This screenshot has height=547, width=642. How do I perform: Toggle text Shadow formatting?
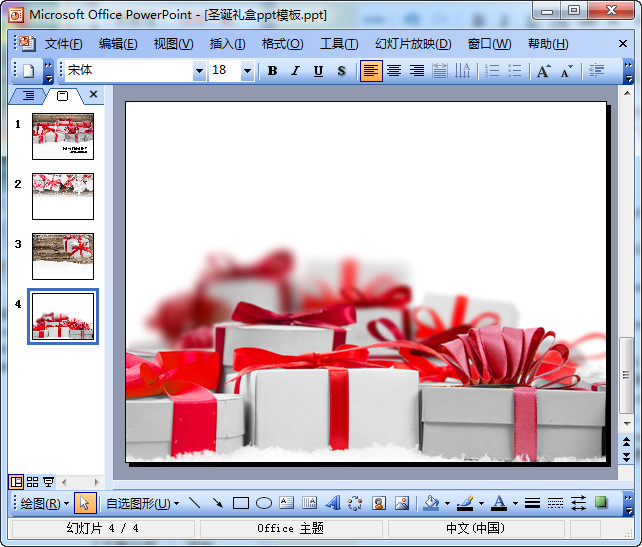click(341, 71)
